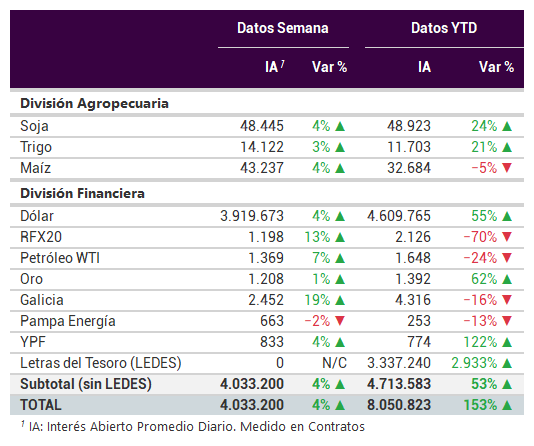Click the red down arrow for Maíz YTD
The image size is (534, 446).
click(x=507, y=168)
